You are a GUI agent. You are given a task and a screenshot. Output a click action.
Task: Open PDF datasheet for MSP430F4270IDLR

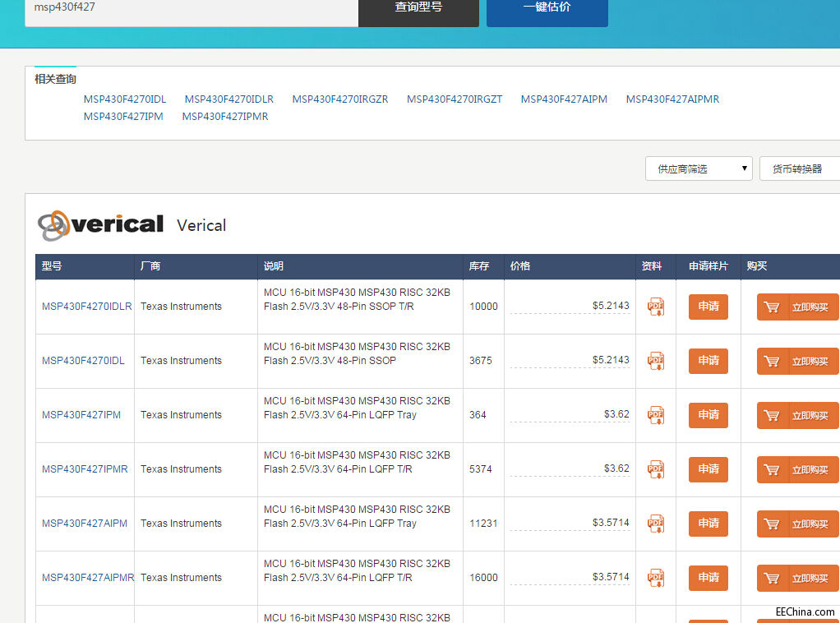(x=656, y=307)
